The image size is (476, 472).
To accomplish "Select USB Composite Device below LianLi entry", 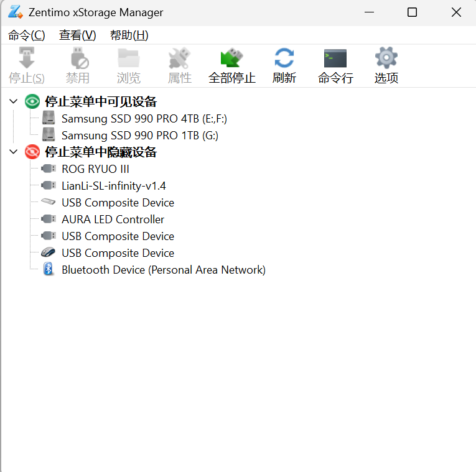I will click(118, 202).
